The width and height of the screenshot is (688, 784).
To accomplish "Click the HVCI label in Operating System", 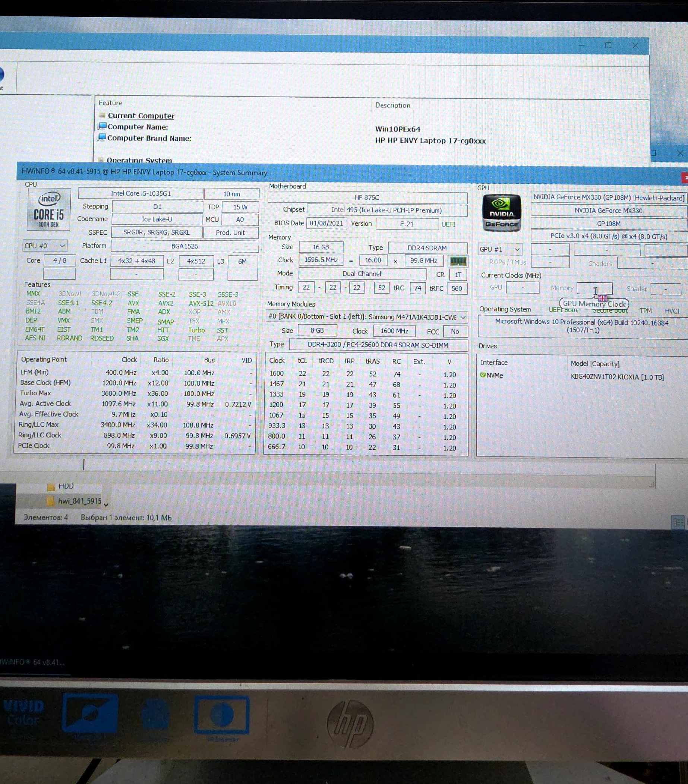I will [672, 311].
